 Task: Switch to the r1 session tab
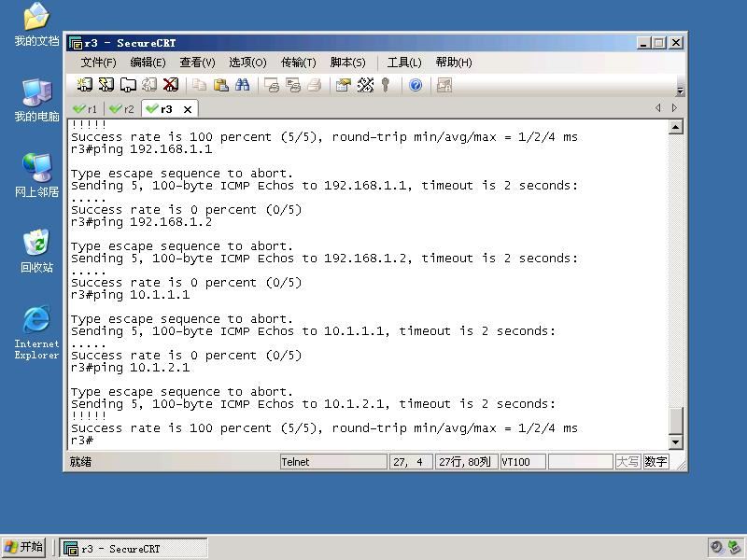pyautogui.click(x=85, y=109)
